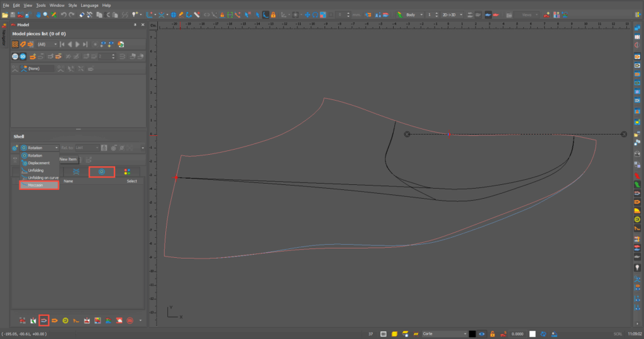The width and height of the screenshot is (644, 339).
Task: Open the (All) filter dropdown in Model panel
Action: tap(46, 44)
